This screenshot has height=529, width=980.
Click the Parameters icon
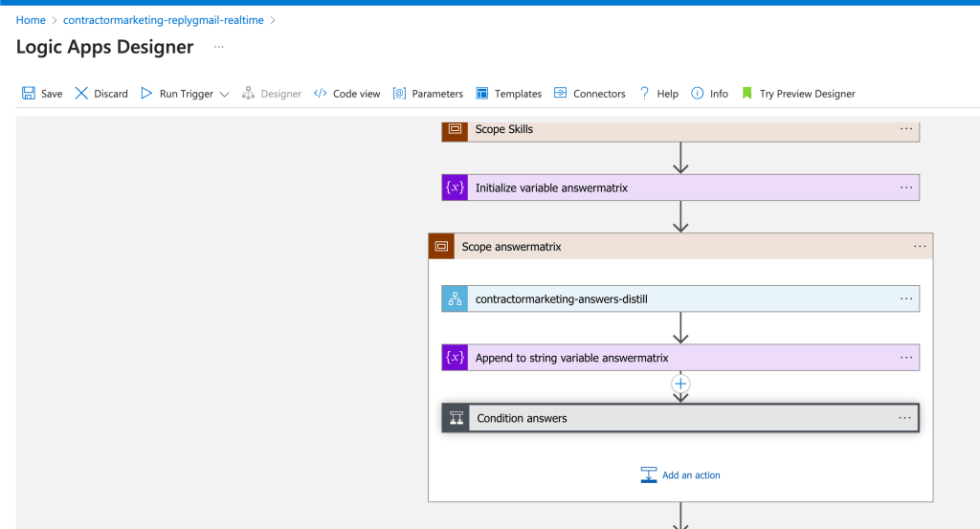pos(399,93)
